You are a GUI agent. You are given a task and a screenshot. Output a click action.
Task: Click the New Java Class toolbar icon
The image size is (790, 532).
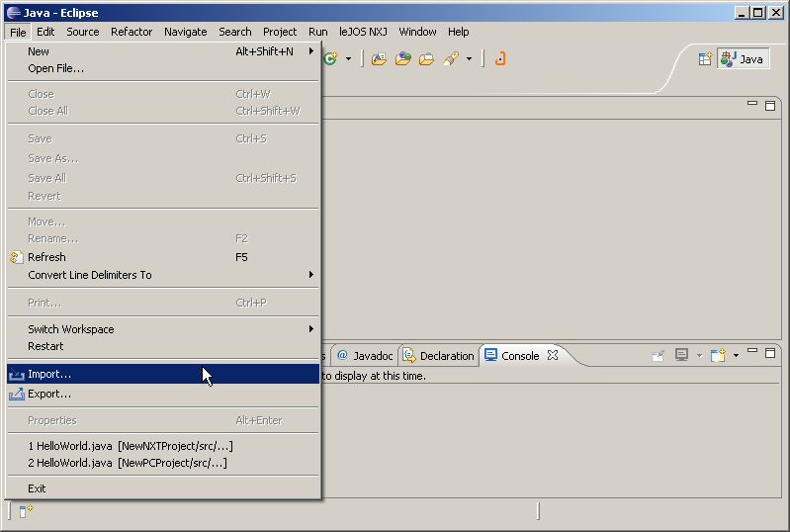330,59
